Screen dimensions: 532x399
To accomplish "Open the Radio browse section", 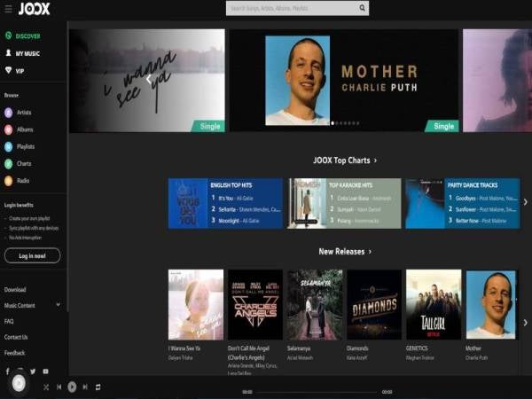I will pos(24,180).
